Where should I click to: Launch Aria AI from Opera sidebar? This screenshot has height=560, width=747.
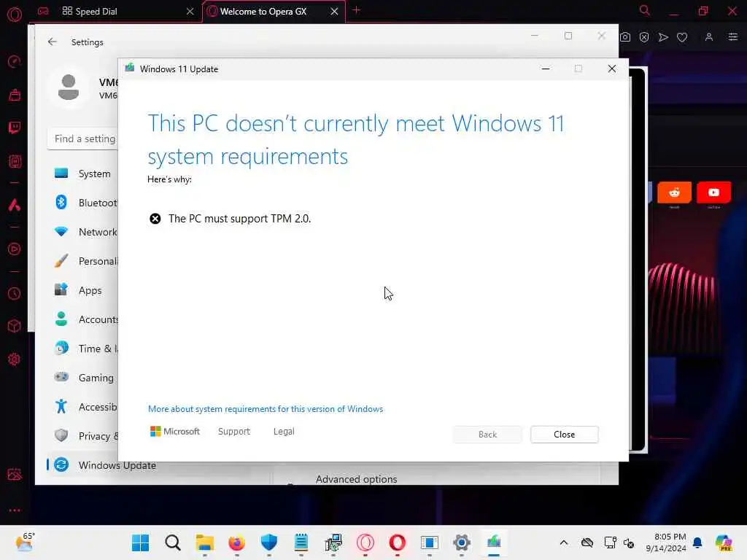pyautogui.click(x=15, y=205)
